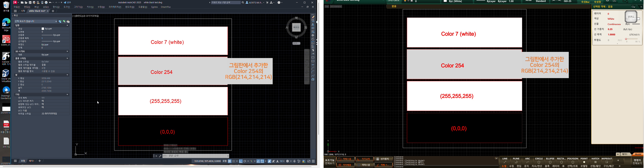Click the 색상 ByLayer white color swatch
This screenshot has width=644, height=168.
(x=43, y=29)
